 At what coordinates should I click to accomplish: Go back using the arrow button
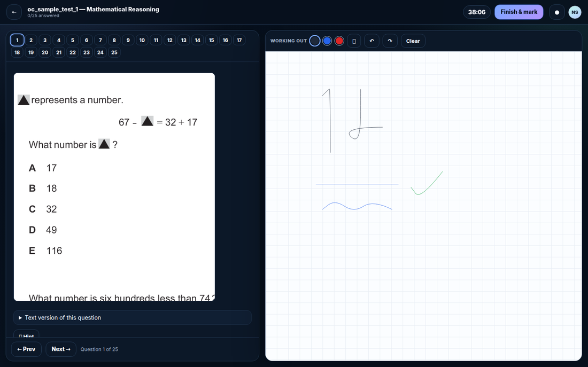coord(14,12)
